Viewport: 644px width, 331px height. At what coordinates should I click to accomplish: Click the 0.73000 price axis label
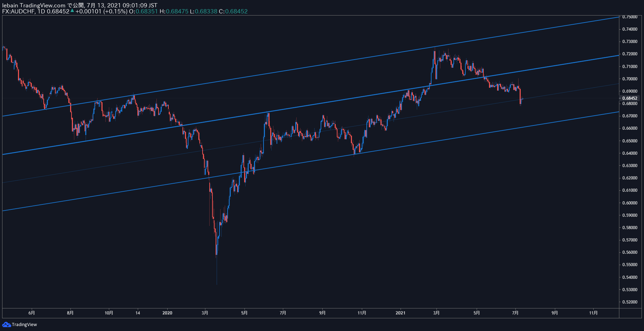[x=630, y=42]
